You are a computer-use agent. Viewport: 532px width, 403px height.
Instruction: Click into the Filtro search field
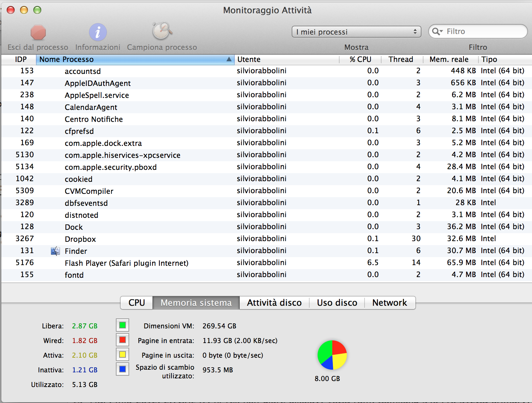(478, 31)
